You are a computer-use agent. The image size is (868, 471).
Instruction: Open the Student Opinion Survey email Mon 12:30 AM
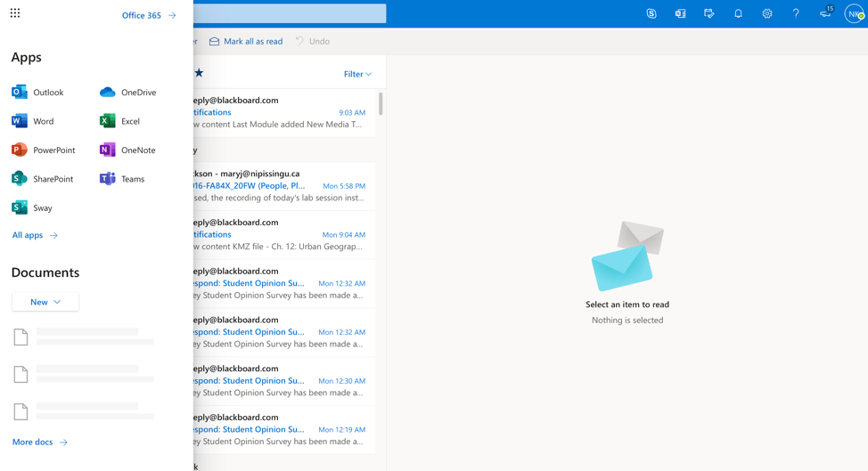tap(284, 380)
